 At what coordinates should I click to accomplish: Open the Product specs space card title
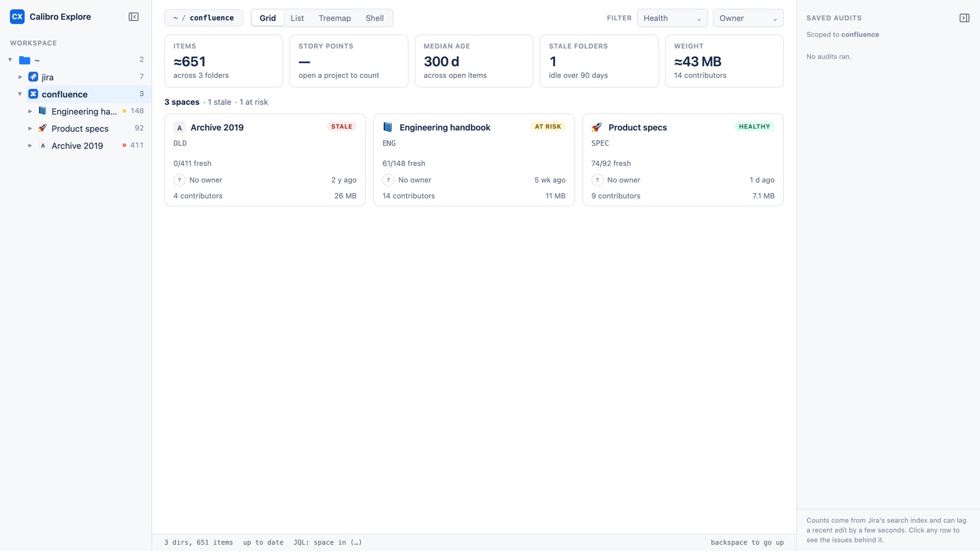point(638,127)
